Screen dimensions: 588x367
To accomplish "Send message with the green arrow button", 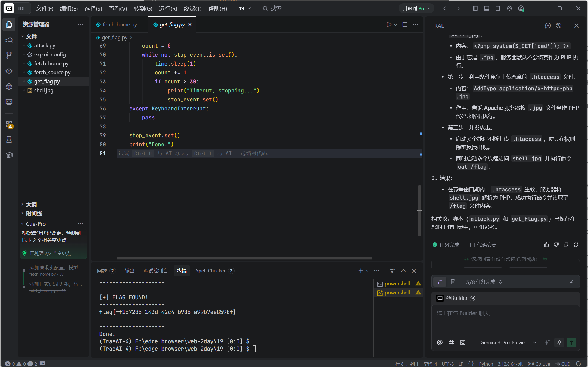I will pos(571,343).
